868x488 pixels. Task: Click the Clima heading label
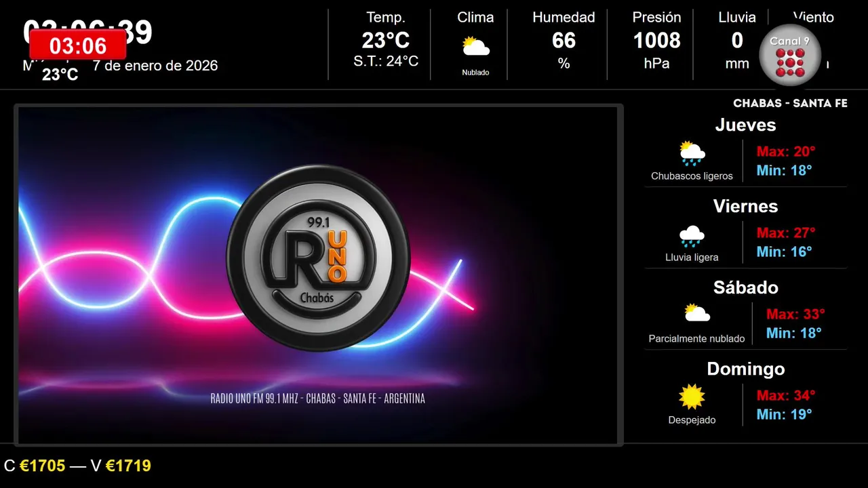475,18
